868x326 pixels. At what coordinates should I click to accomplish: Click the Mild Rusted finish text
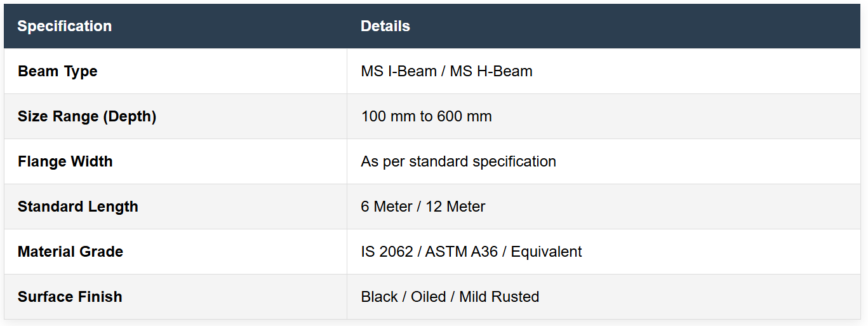click(499, 297)
